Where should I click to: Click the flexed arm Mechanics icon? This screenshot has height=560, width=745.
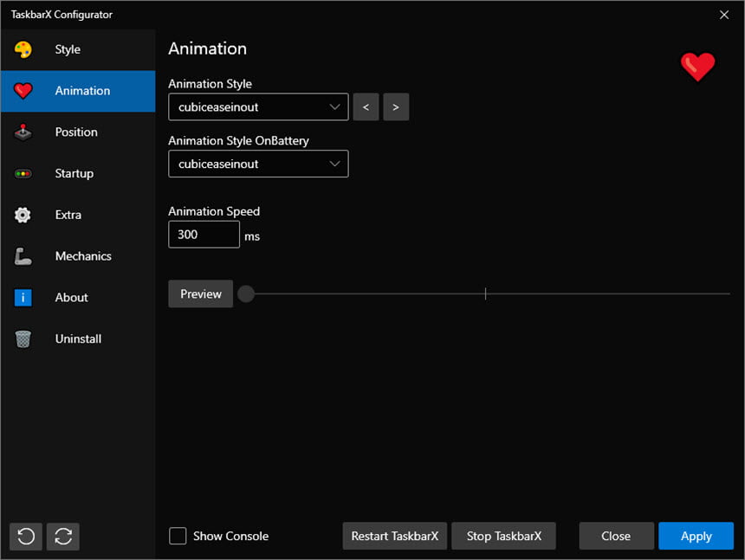pyautogui.click(x=23, y=256)
